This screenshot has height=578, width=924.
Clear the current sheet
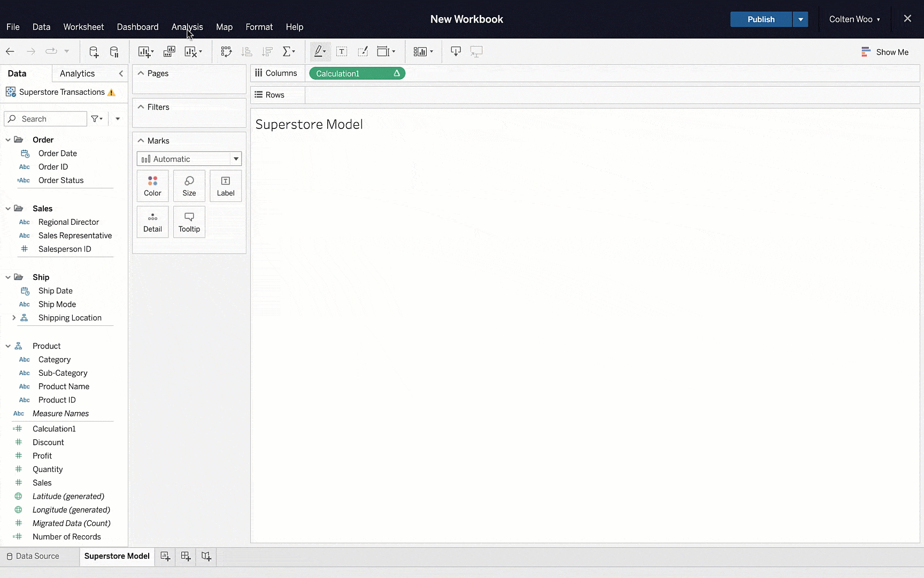point(191,51)
